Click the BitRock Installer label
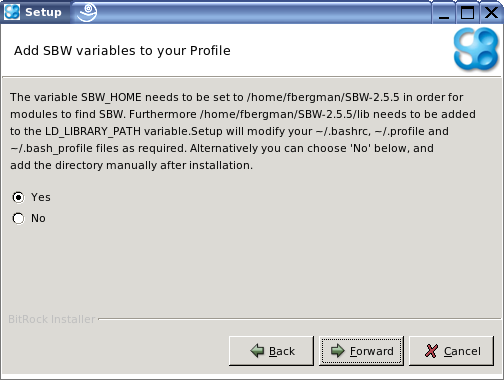The image size is (504, 380). coord(52,319)
